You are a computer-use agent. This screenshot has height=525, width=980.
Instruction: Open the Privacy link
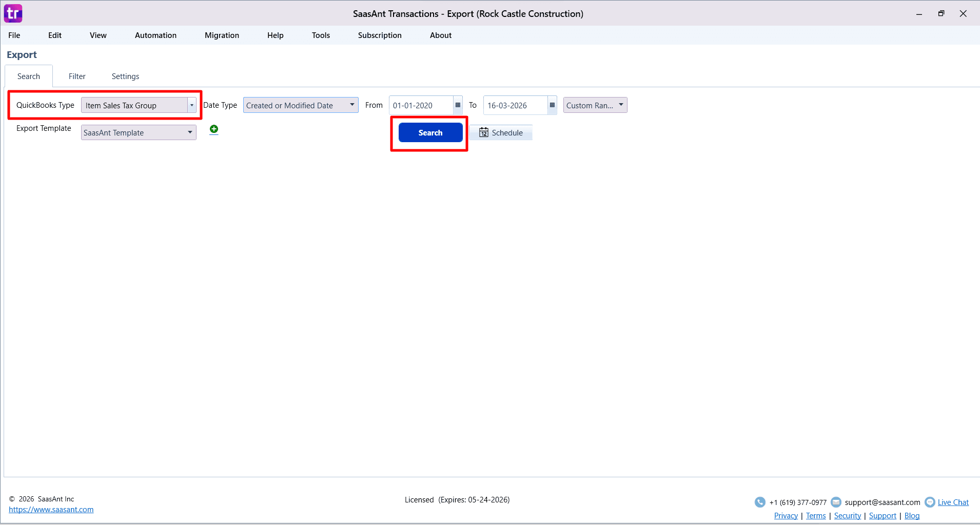tap(786, 516)
